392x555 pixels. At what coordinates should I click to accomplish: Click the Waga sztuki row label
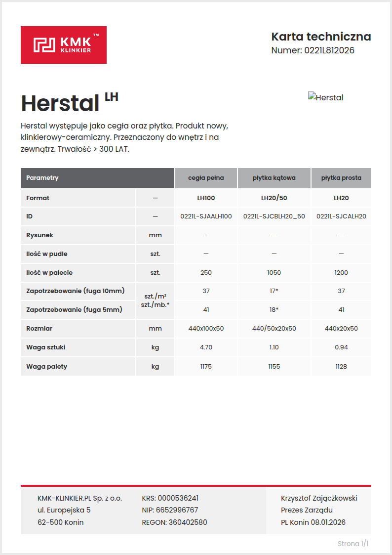point(45,347)
